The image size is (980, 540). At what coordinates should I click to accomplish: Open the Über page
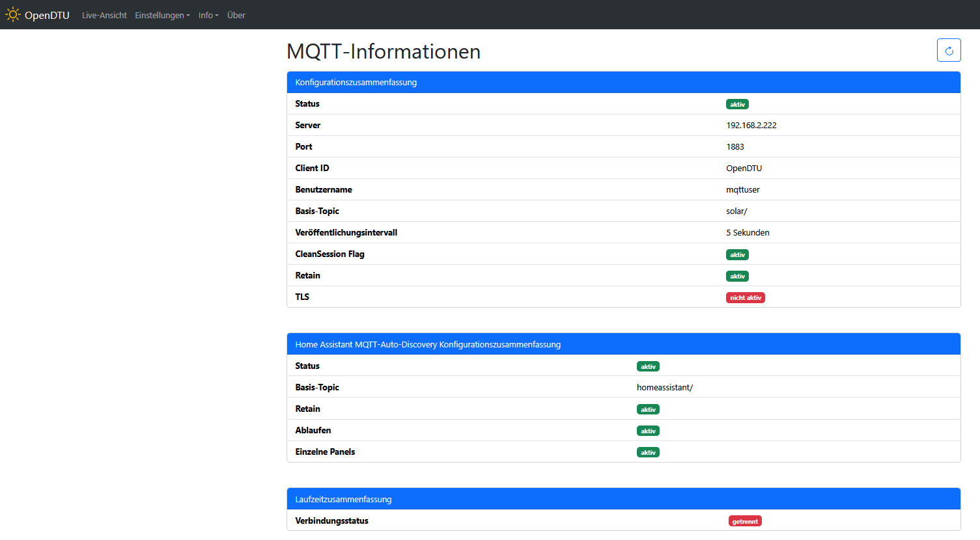click(236, 15)
